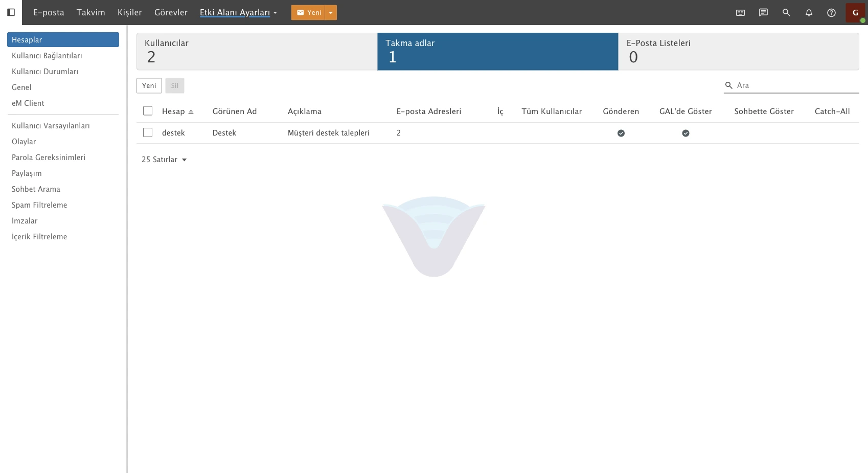This screenshot has height=473, width=868.
Task: Click the Sil button
Action: coord(175,85)
